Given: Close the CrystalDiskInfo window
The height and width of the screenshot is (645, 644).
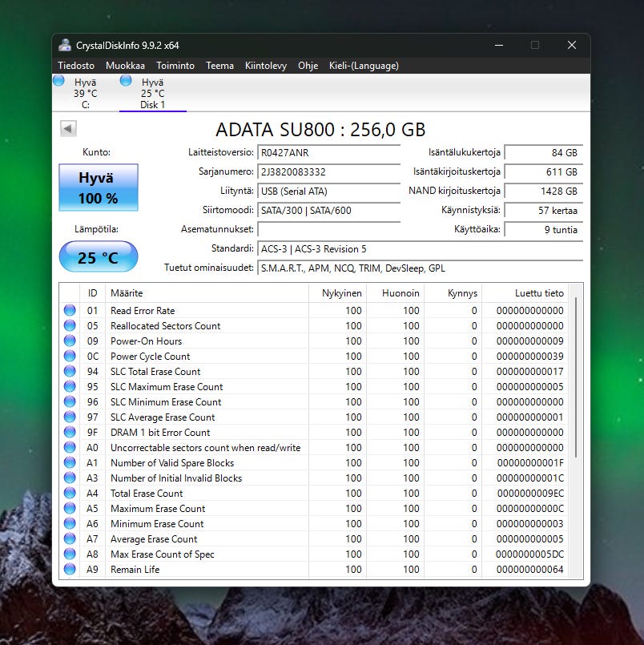Looking at the screenshot, I should 572,45.
